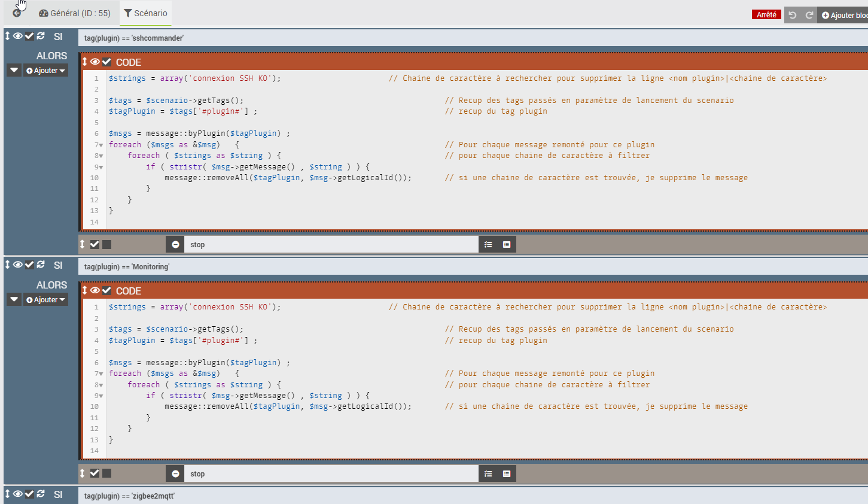
Task: Fold line 8 foreach in second code editor
Action: [101, 385]
